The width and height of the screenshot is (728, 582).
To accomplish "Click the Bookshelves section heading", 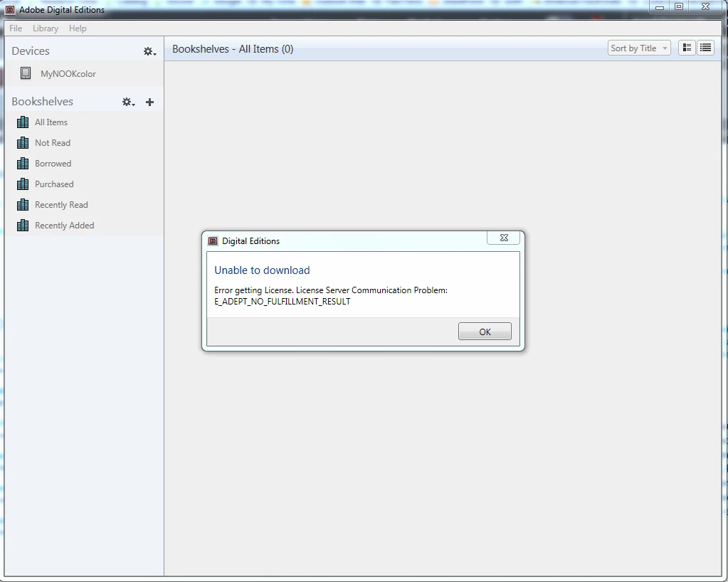I will 42,102.
